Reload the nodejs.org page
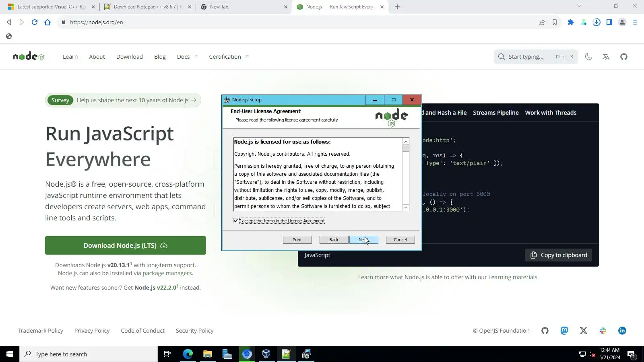This screenshot has width=644, height=362. tap(35, 22)
